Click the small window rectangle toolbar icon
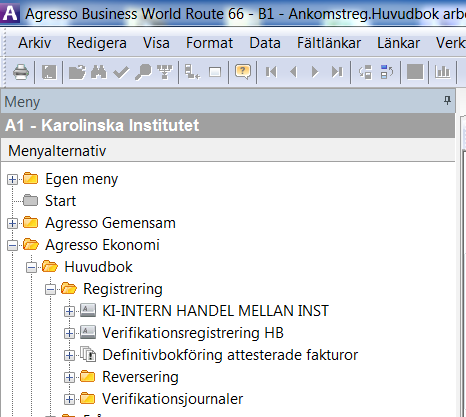The width and height of the screenshot is (466, 417). click(x=215, y=72)
